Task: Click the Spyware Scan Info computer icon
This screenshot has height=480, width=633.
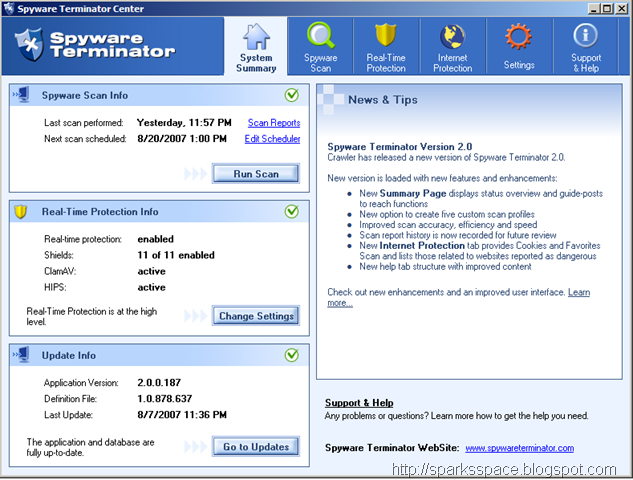Action: (x=21, y=94)
